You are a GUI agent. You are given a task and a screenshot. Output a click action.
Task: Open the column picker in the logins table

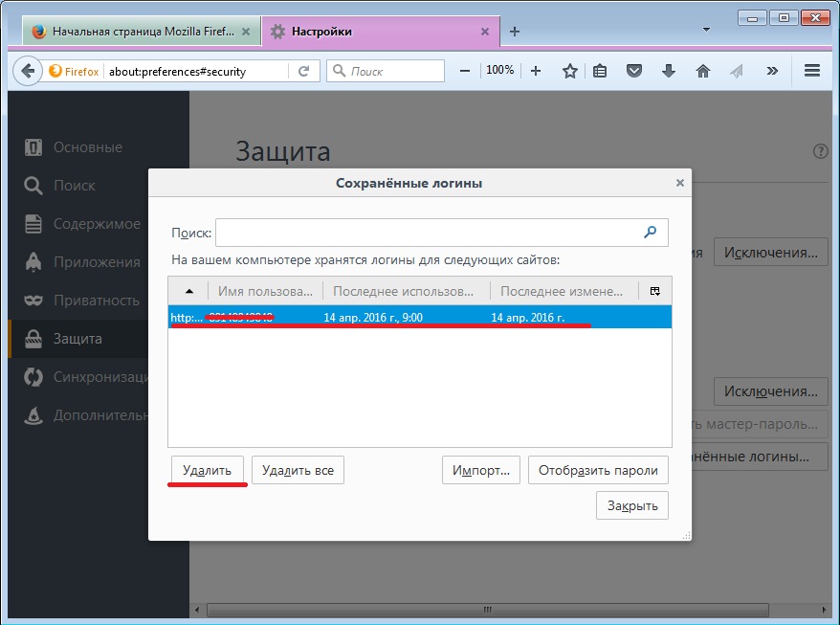655,291
